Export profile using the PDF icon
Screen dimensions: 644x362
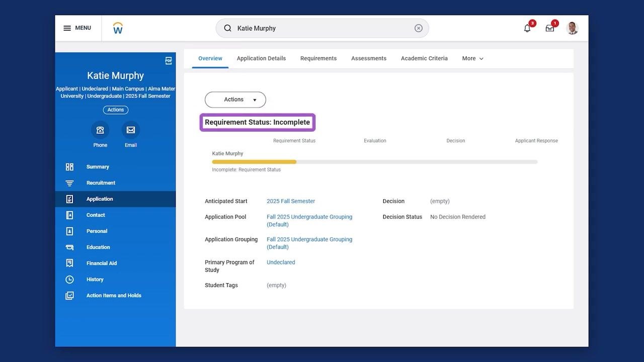point(169,61)
